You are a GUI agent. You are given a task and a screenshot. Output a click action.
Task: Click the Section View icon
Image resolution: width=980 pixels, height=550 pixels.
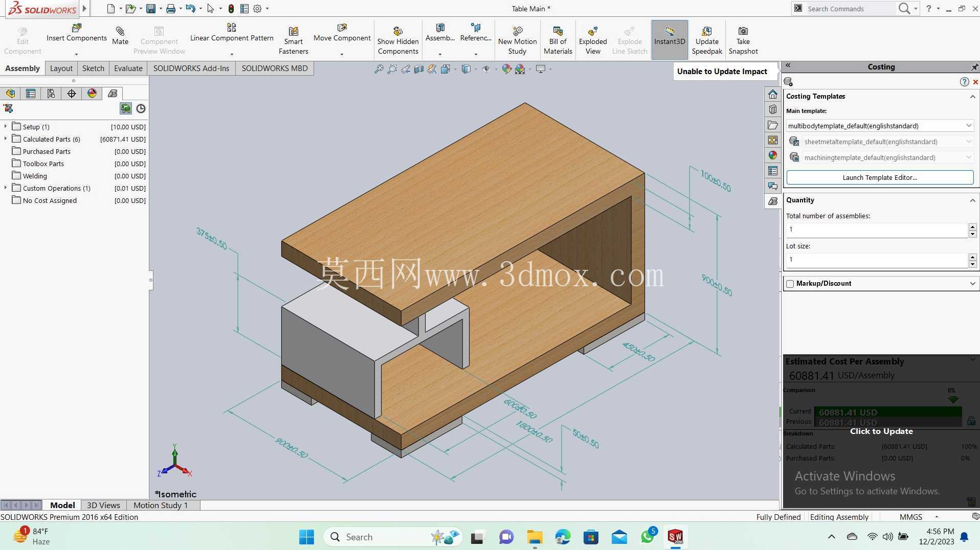point(419,69)
